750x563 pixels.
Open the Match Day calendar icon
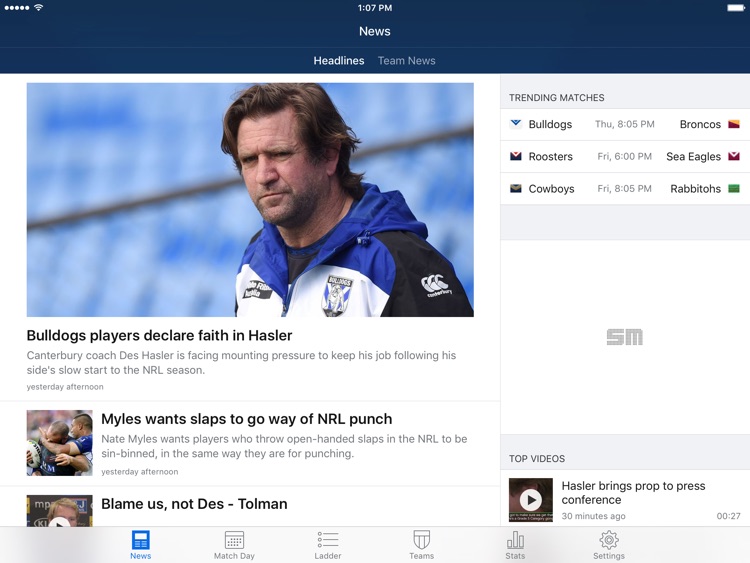point(234,541)
